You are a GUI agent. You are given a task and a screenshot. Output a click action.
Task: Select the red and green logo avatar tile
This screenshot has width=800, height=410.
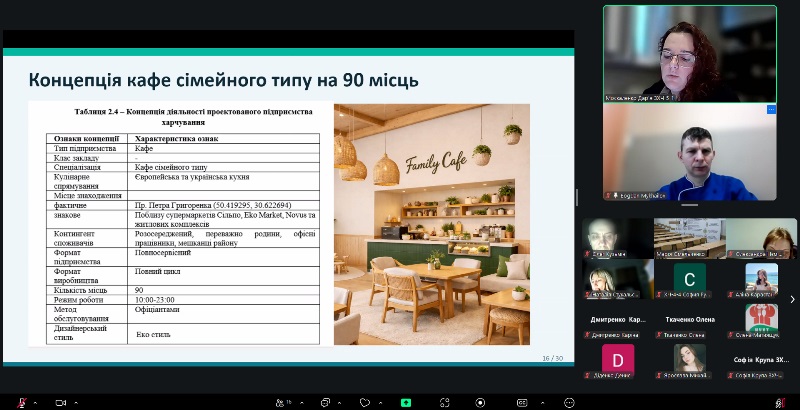(x=761, y=320)
